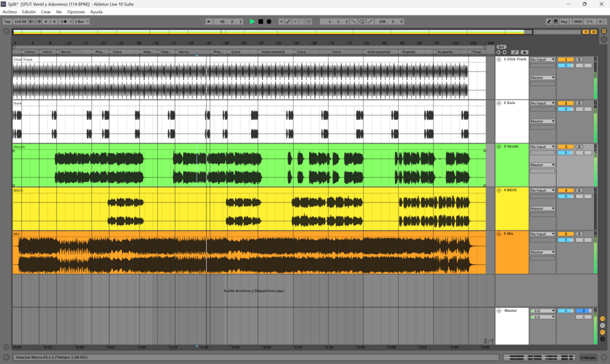Open the Ayuda menu

97,12
